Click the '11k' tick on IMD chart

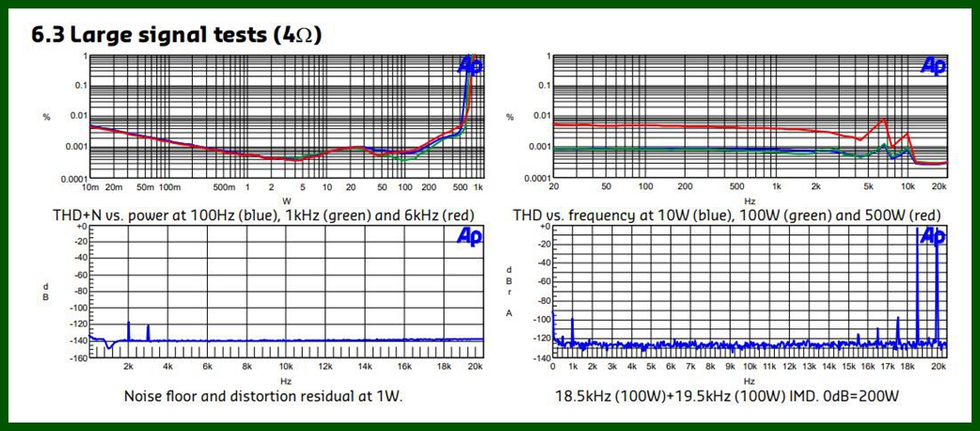tap(770, 367)
